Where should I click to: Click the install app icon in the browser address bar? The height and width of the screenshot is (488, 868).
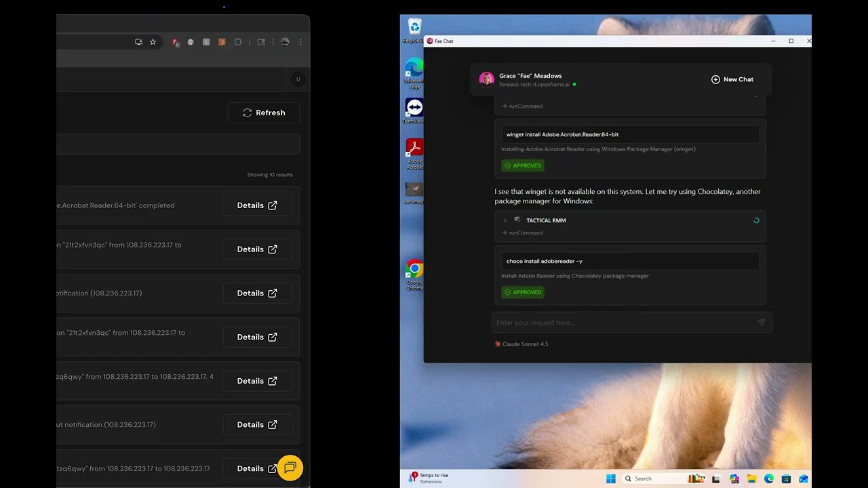(138, 42)
